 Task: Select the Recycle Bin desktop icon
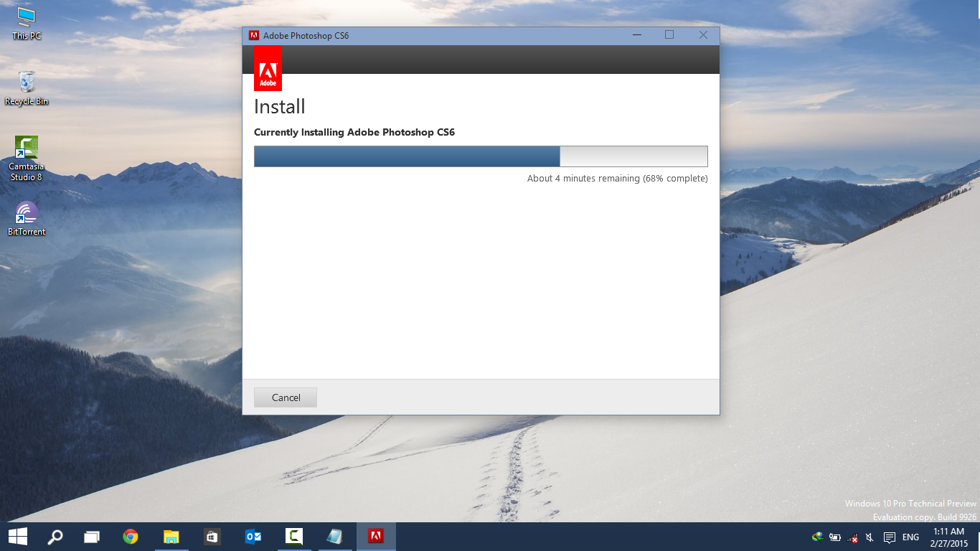27,88
